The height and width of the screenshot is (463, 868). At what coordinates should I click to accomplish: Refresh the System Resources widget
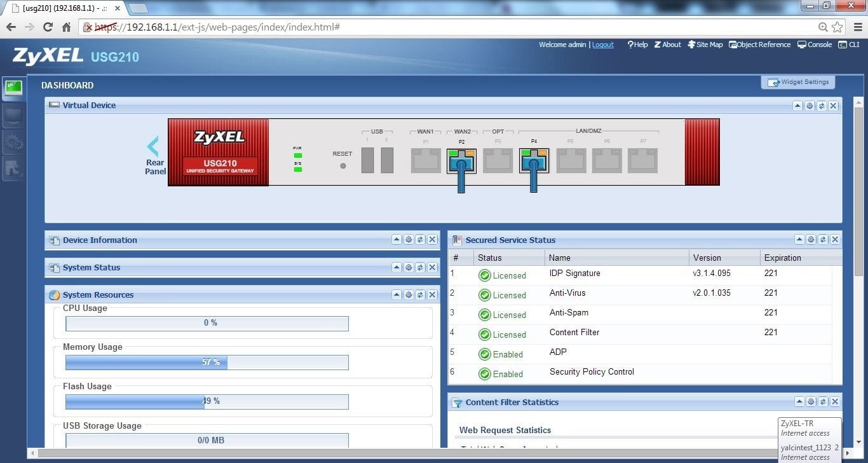[x=420, y=294]
